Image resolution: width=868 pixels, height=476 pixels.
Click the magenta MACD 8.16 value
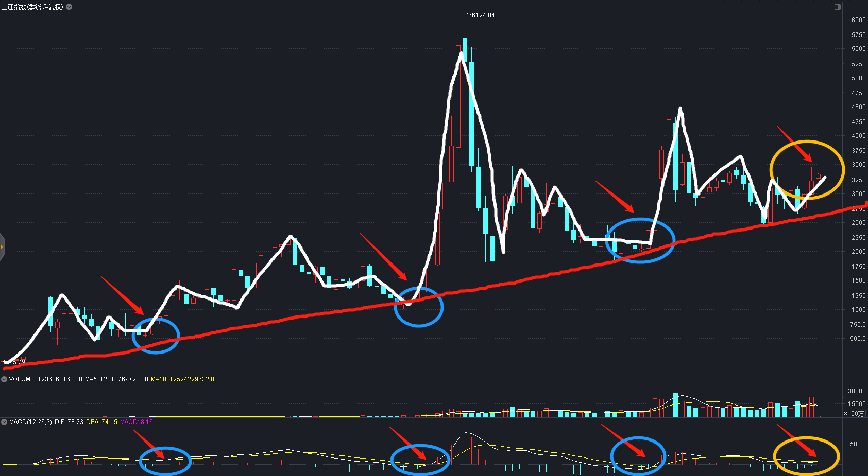[x=137, y=422]
